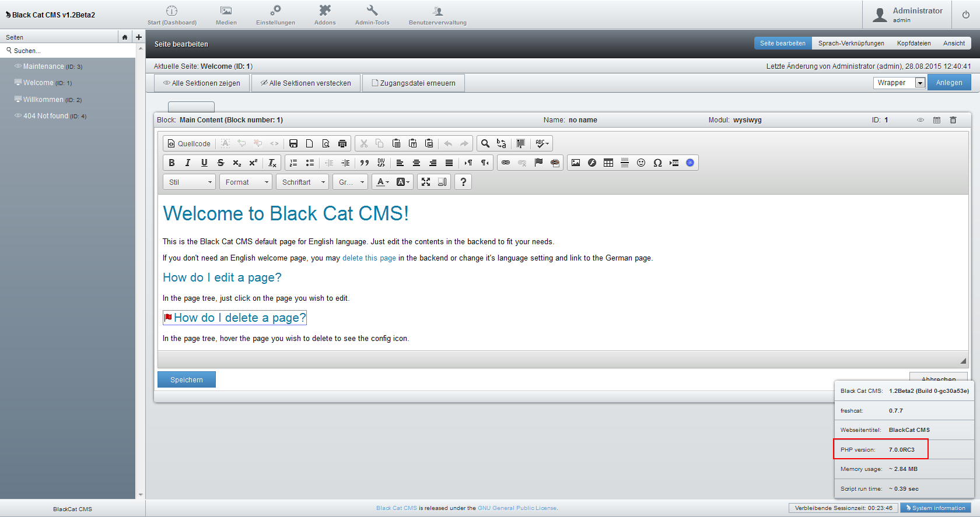This screenshot has width=980, height=517.
Task: Maximize the editor area
Action: point(426,182)
